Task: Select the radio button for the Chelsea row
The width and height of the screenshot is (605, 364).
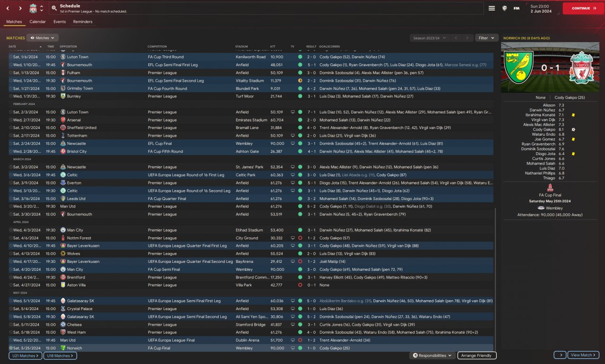Action: (11, 325)
